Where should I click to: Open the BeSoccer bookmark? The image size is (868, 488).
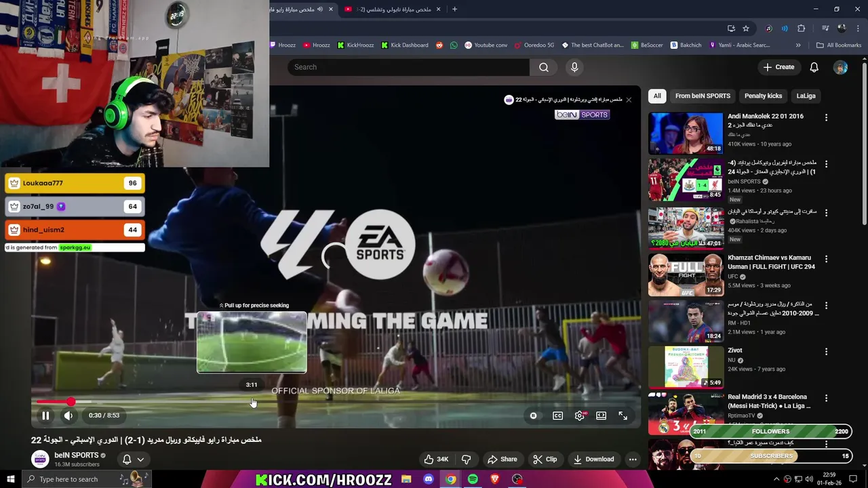pos(646,45)
